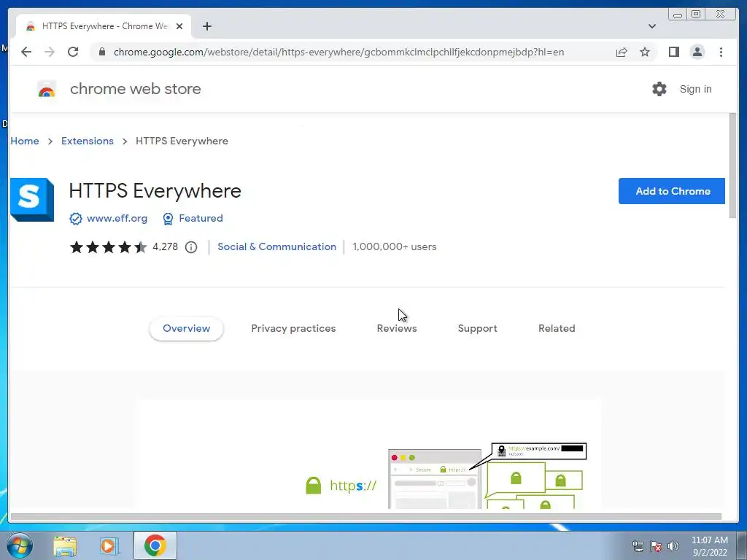The height and width of the screenshot is (560, 747).
Task: Click the extension promotional screenshot
Action: click(368, 454)
